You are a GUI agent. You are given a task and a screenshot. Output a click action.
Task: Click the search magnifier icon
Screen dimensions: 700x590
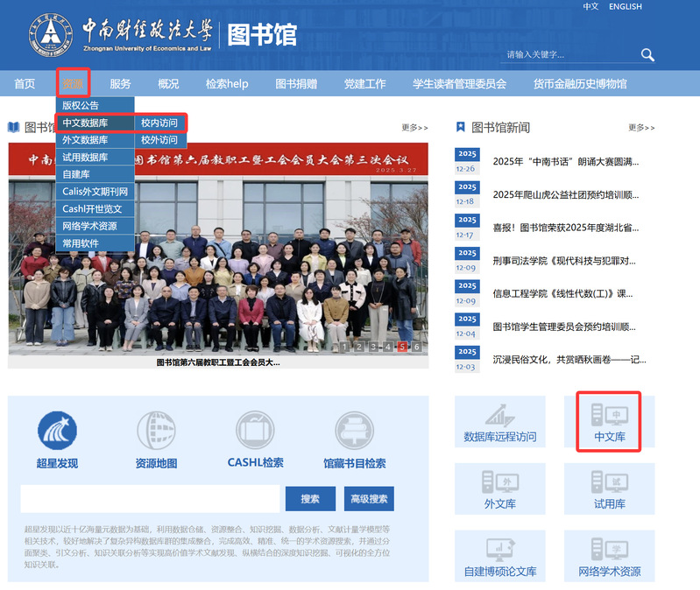(647, 55)
